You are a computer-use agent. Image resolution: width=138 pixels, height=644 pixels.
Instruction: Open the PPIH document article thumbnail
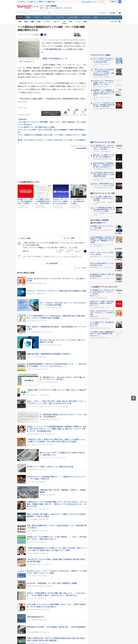(x=29, y=49)
